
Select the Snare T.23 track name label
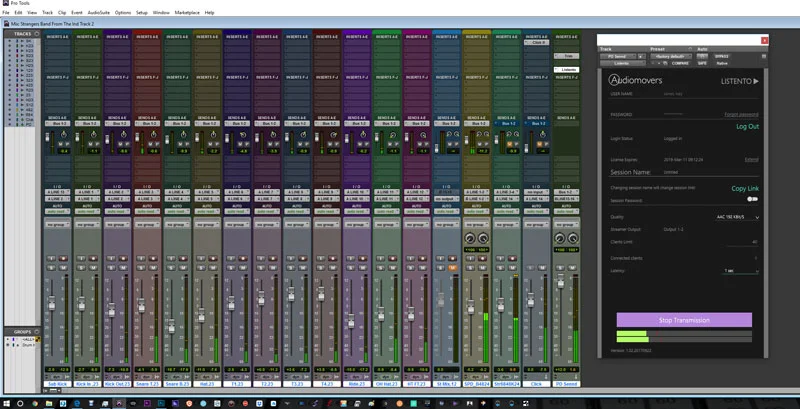coord(147,384)
